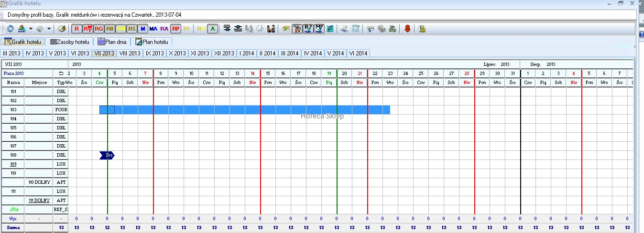Click room 109 in the Nazwa column
Screen dimensions: 644x233
13,164
